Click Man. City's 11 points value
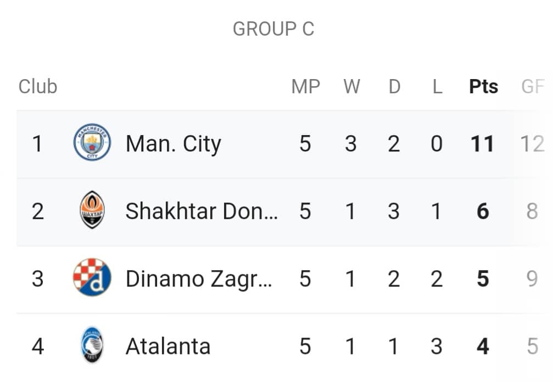The width and height of the screenshot is (553, 392). point(482,144)
